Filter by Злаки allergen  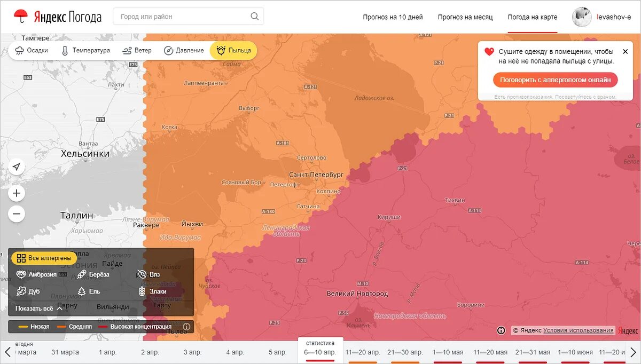pos(152,291)
